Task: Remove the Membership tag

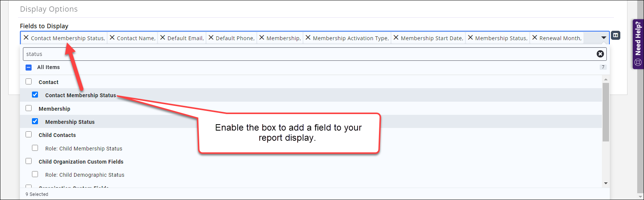Action: coord(262,38)
